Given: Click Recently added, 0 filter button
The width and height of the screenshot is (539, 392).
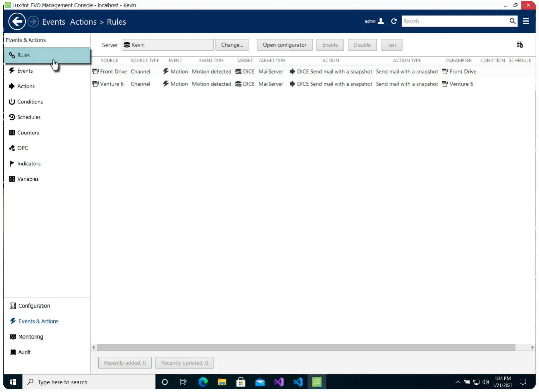Looking at the screenshot, I should (125, 363).
